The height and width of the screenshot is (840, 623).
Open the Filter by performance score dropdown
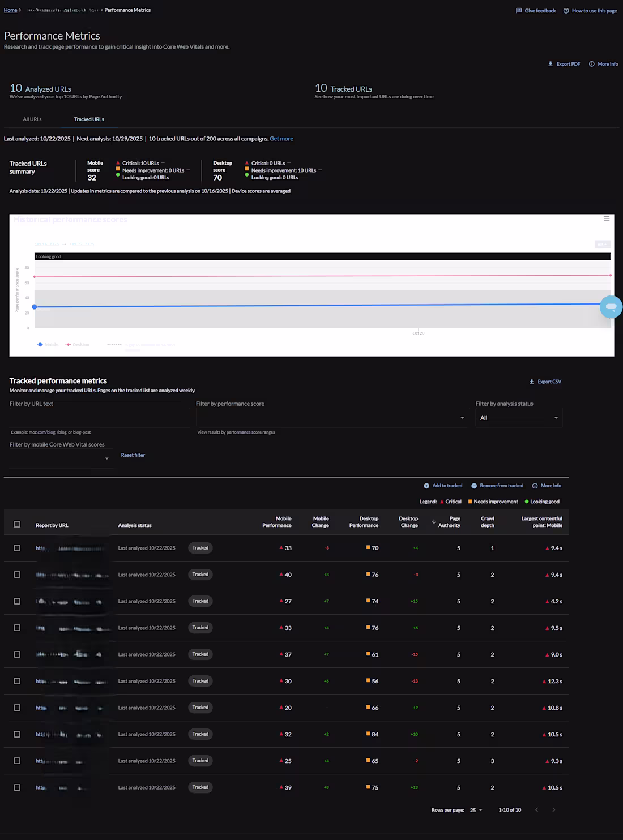(460, 417)
